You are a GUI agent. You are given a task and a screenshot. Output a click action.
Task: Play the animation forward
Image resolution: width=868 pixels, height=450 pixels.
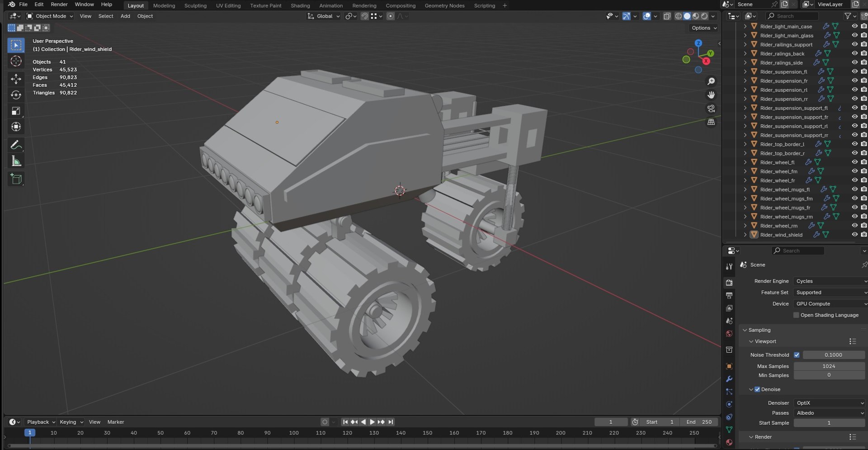pos(372,422)
